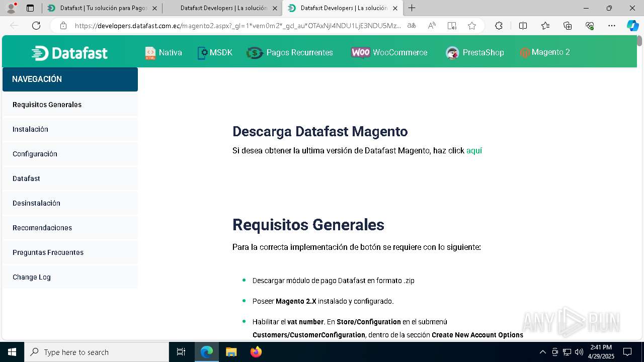644x362 pixels.
Task: Open tab actions menu icon
Action: [30, 8]
